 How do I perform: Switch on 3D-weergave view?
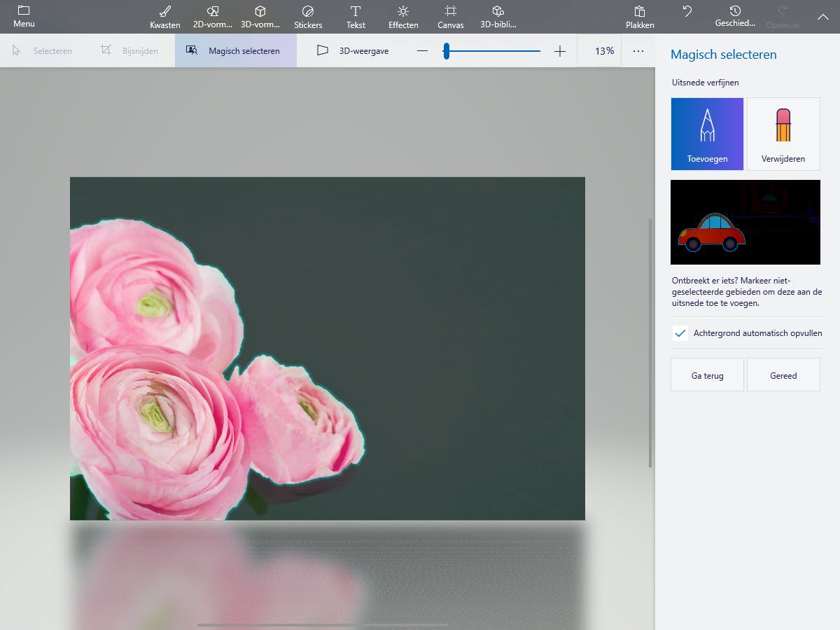click(353, 51)
